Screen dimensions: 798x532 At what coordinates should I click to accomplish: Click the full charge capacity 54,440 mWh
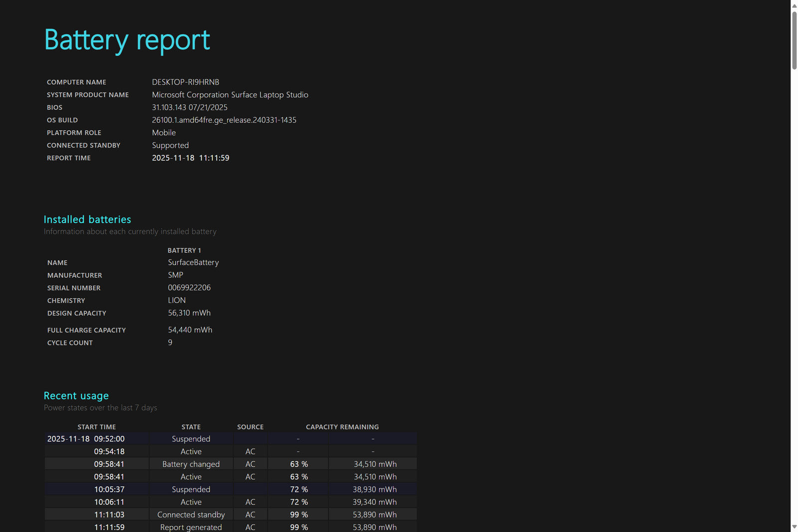click(190, 330)
